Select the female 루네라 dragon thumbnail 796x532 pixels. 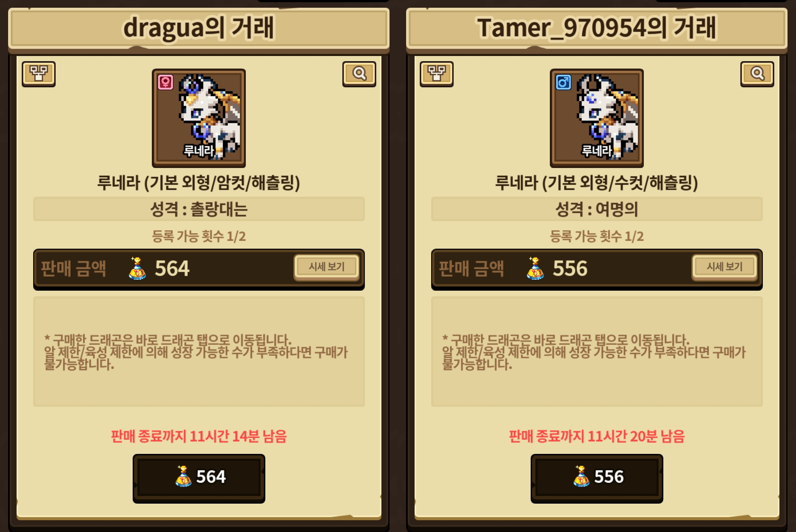coord(199,118)
